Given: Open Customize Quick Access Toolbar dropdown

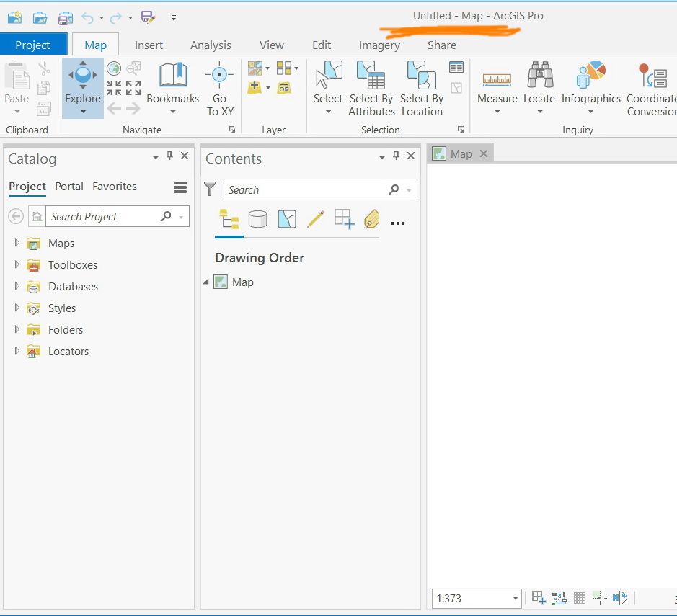Looking at the screenshot, I should point(174,18).
